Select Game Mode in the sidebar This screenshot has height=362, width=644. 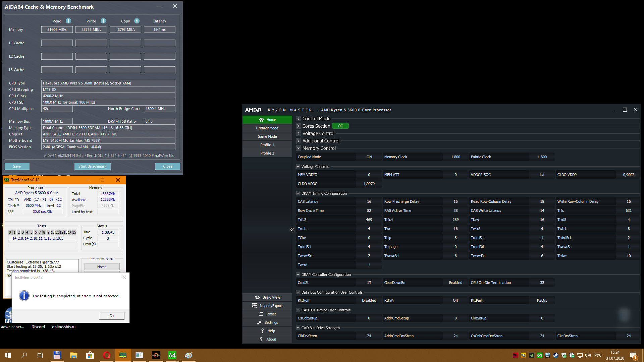(267, 136)
